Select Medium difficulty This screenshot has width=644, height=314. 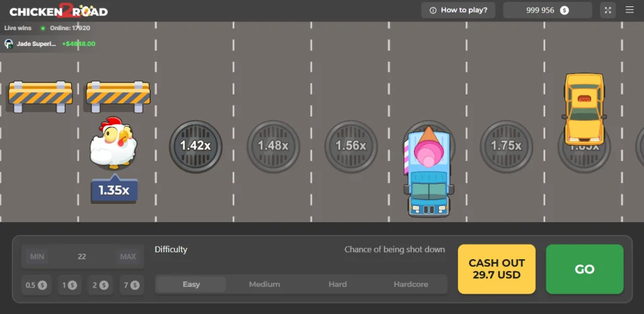click(265, 284)
